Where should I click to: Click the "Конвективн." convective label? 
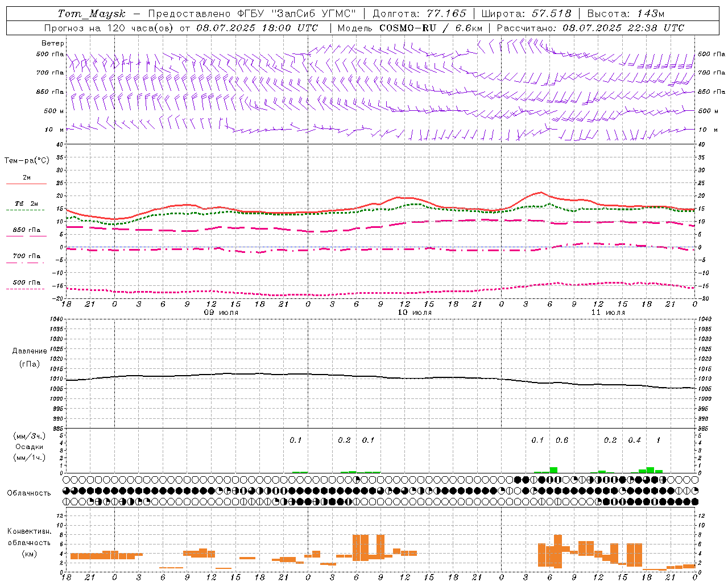tap(30, 531)
